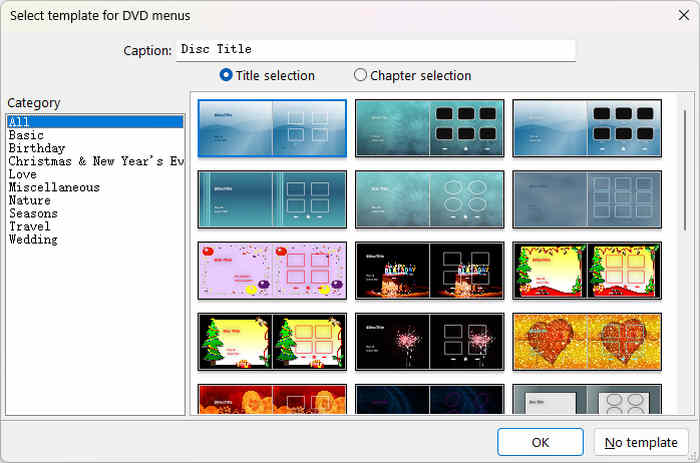
Task: Select the Christmas tree yellow template
Action: pyautogui.click(x=272, y=342)
